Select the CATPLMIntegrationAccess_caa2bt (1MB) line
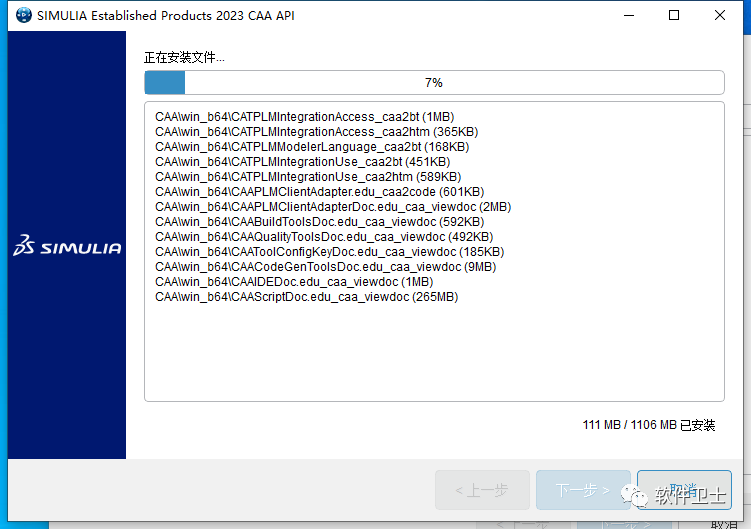The height and width of the screenshot is (529, 751). click(305, 117)
